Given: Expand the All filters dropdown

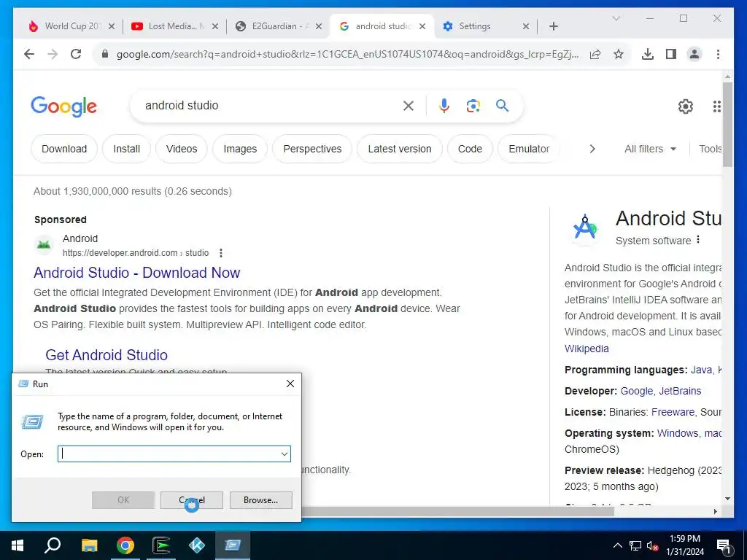Looking at the screenshot, I should 650,149.
